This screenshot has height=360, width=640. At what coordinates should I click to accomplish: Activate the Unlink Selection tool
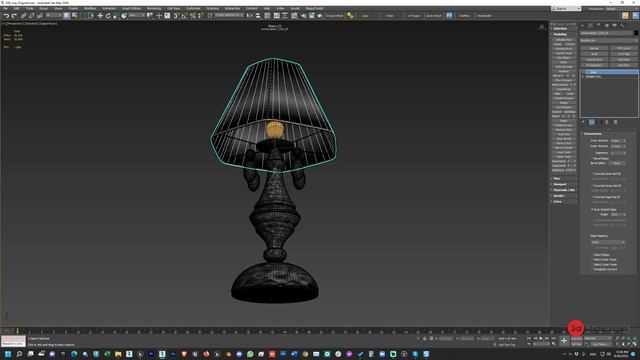pyautogui.click(x=31, y=16)
